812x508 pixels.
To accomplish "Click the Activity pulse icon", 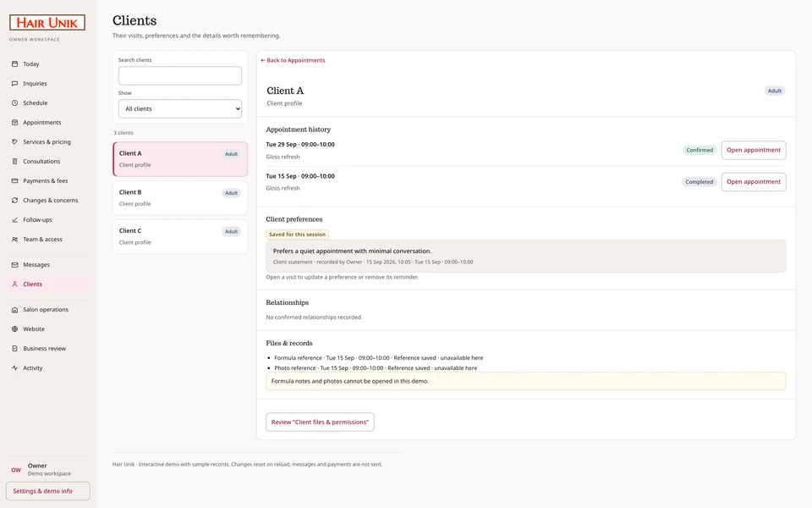I will pyautogui.click(x=14, y=368).
